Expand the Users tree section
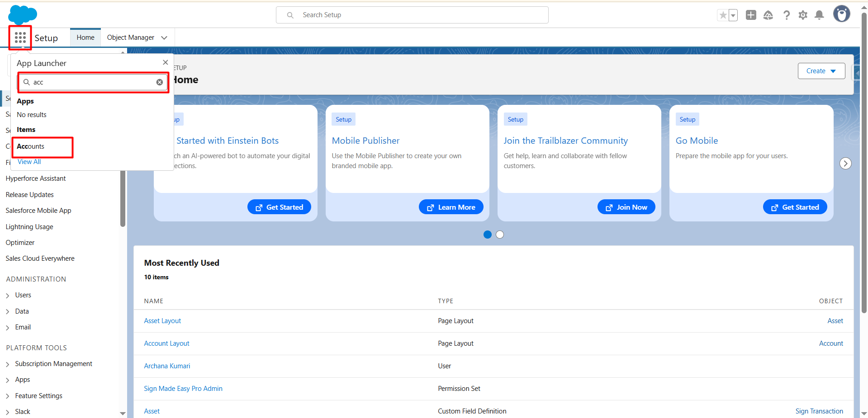Screen dimensions: 868x418 (8, 296)
